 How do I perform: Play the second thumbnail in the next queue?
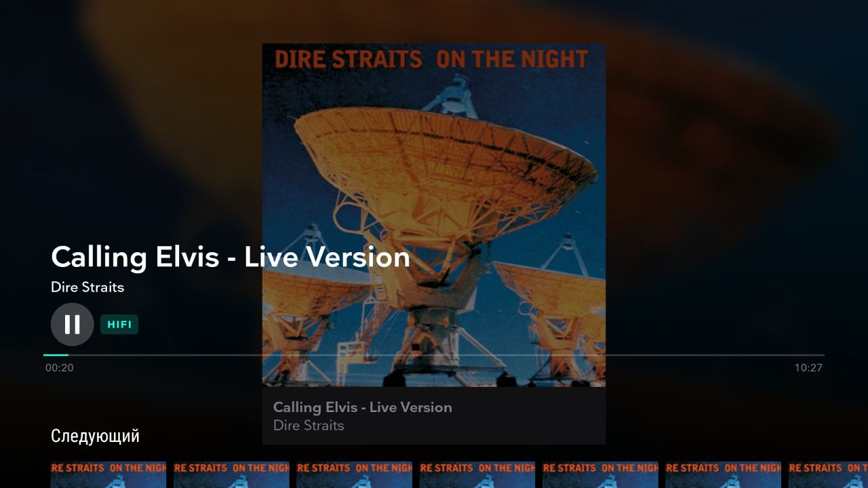[231, 475]
